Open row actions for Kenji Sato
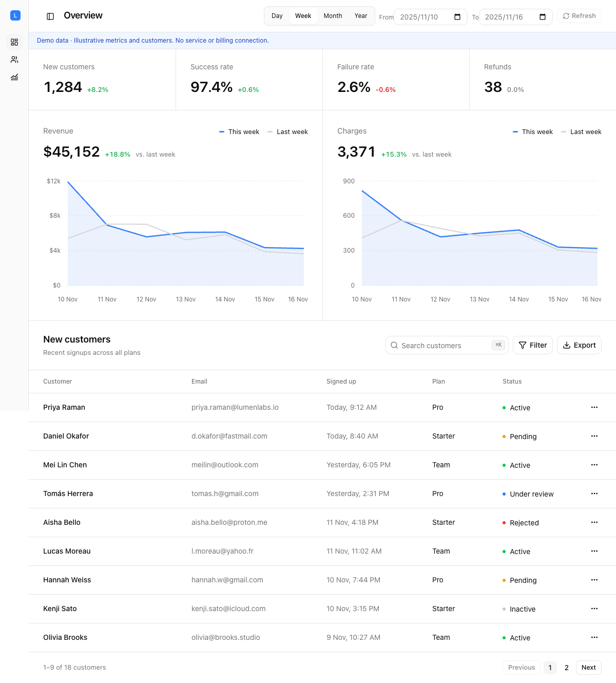Viewport: 616px width, 683px height. (594, 609)
